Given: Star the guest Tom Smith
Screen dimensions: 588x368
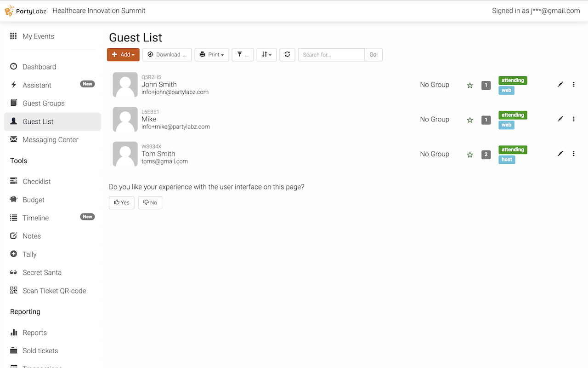Looking at the screenshot, I should [x=469, y=155].
